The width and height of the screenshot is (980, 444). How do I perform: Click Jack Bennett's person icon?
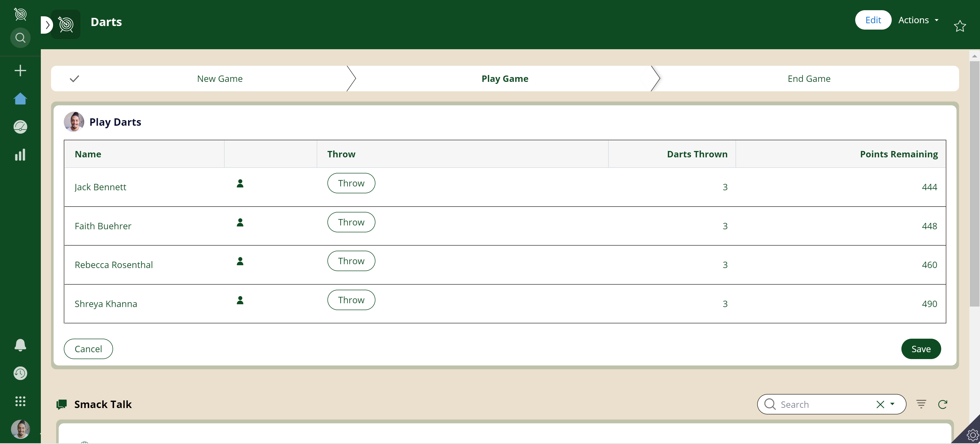(x=240, y=184)
